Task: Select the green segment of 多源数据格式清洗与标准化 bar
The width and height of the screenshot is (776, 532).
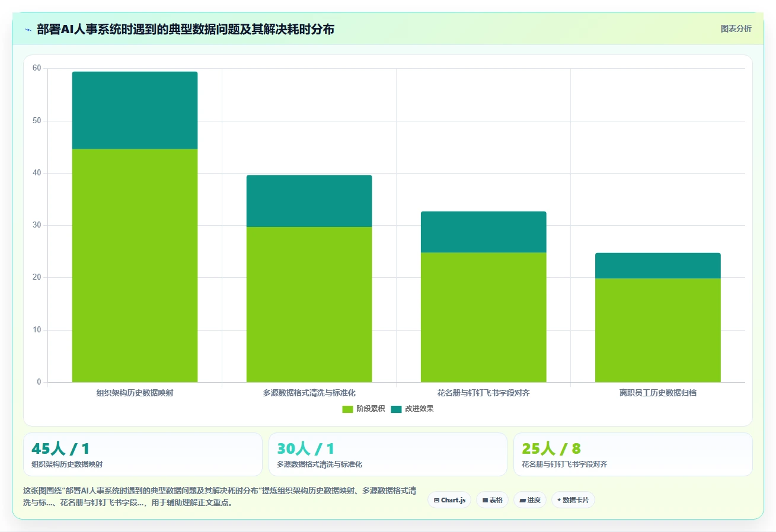Action: click(x=309, y=305)
